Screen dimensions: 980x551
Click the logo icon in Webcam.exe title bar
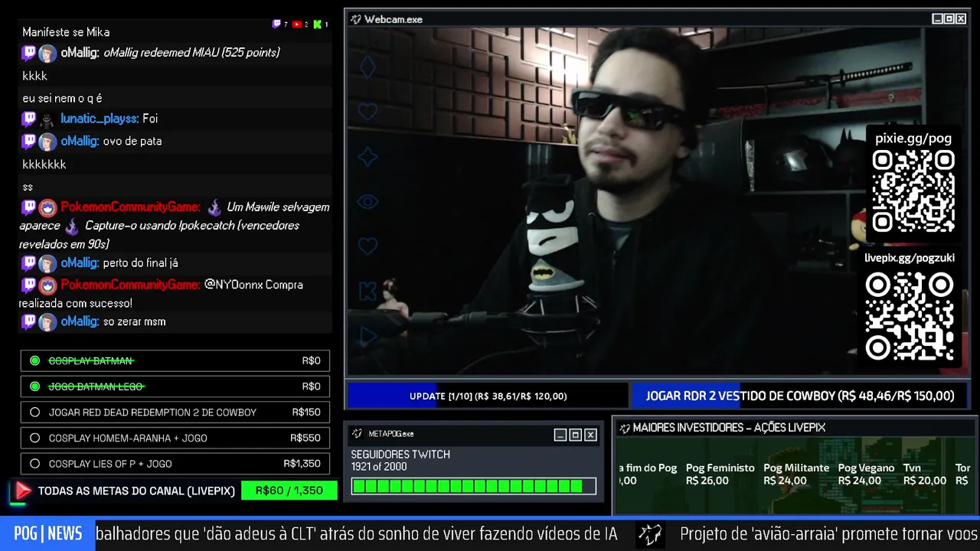(x=356, y=19)
